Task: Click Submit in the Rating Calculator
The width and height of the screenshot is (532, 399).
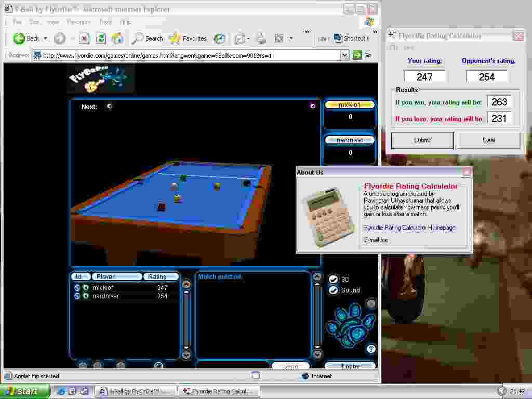Action: pos(422,140)
